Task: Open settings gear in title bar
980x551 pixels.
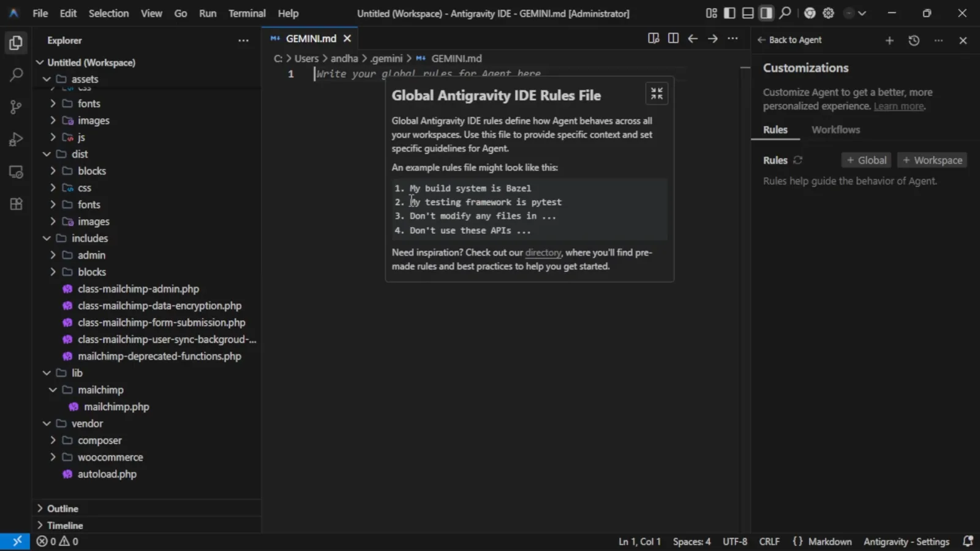Action: [x=828, y=13]
